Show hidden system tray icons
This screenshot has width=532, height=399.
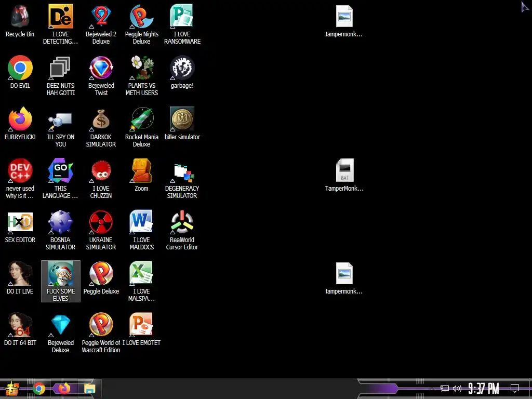click(x=432, y=389)
